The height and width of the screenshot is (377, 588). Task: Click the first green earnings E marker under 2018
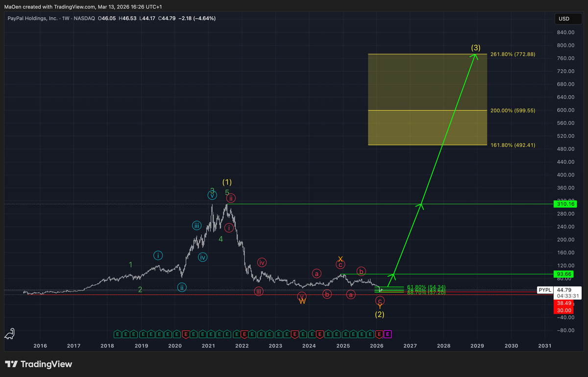click(x=117, y=334)
